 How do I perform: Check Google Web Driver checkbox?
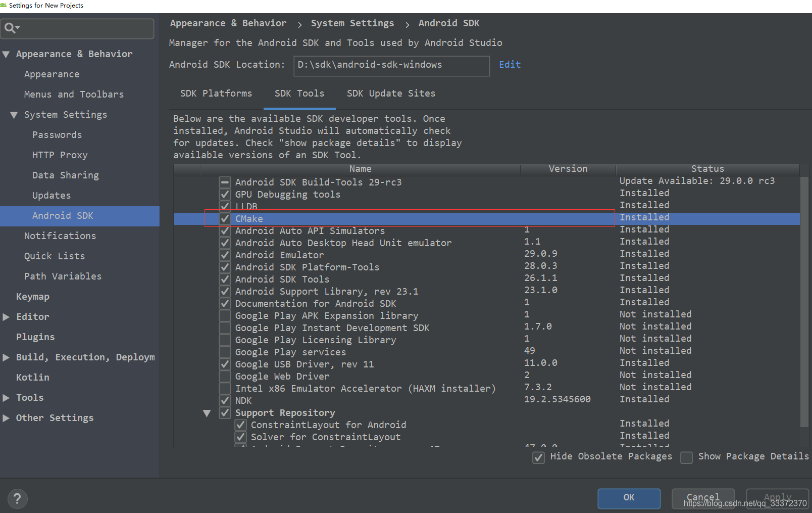225,376
